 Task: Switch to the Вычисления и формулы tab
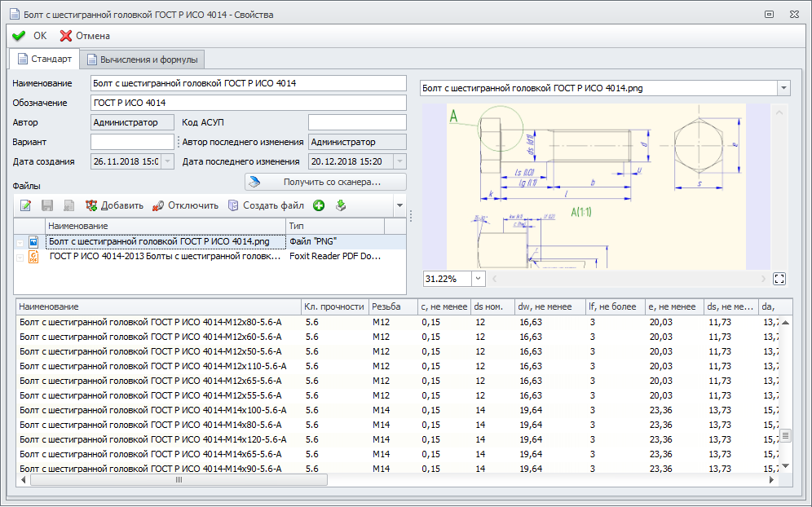[x=142, y=60]
